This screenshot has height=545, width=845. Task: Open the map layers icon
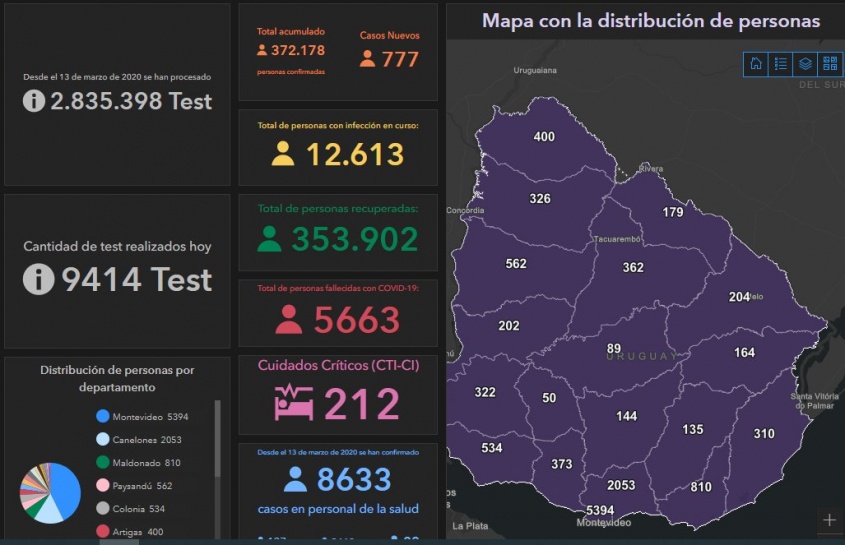point(805,64)
